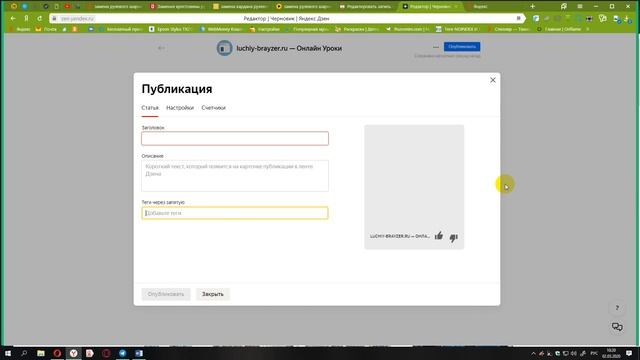Open Microsoft Word from the taskbar
The image size is (640, 360).
139,353
